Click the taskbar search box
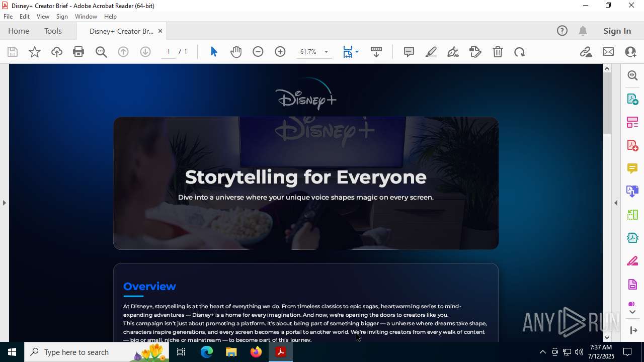Screen dimensions: 644x362 97,352
